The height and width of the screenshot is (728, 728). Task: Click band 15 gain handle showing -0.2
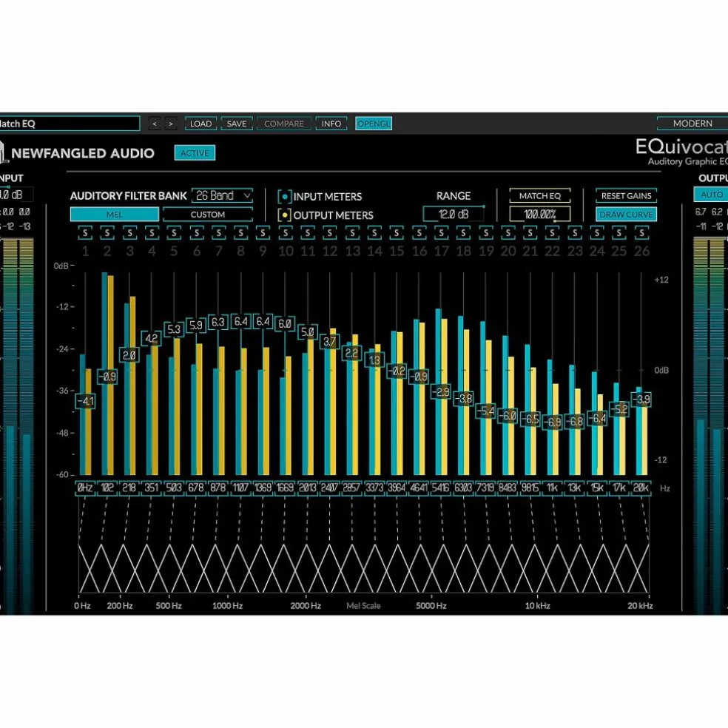397,371
